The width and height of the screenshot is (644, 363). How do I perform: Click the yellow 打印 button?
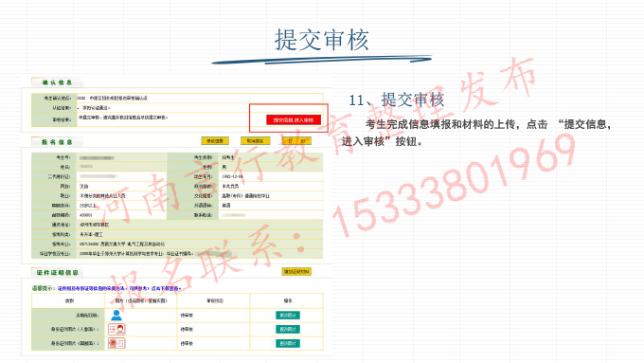coord(296,141)
